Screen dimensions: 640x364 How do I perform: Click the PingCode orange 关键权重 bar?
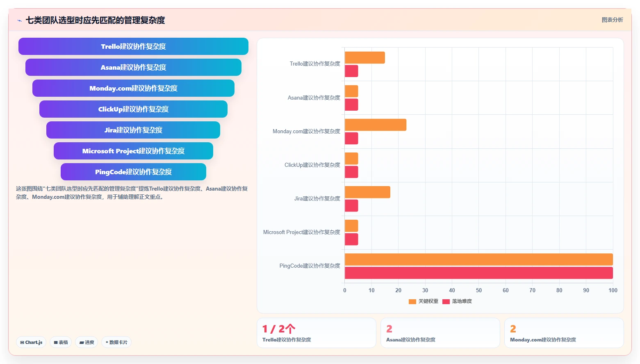[x=479, y=259]
